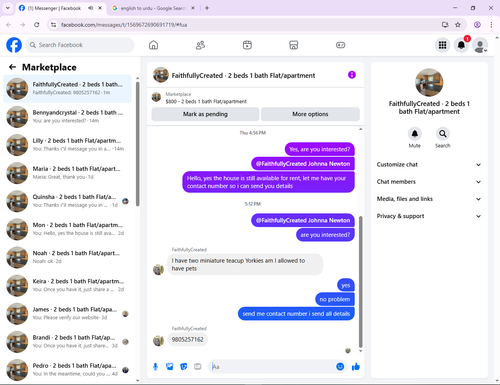Expand Media, files and links section
500x385 pixels.
click(429, 199)
